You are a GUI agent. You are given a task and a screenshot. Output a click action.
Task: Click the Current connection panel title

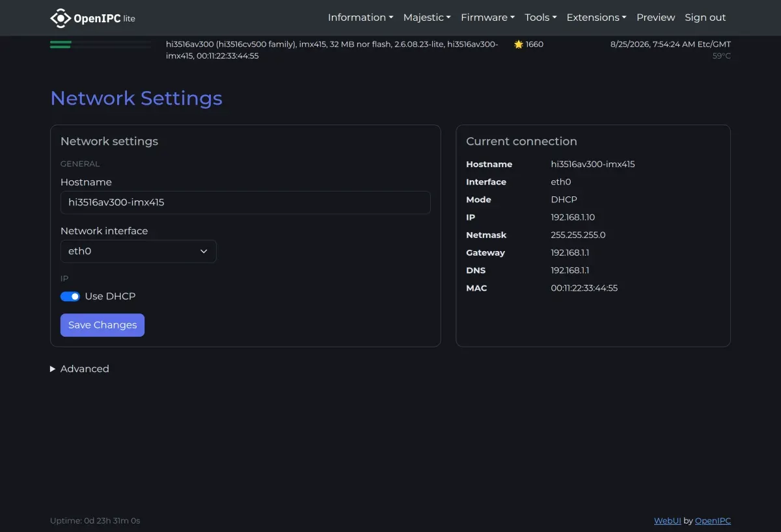tap(521, 141)
